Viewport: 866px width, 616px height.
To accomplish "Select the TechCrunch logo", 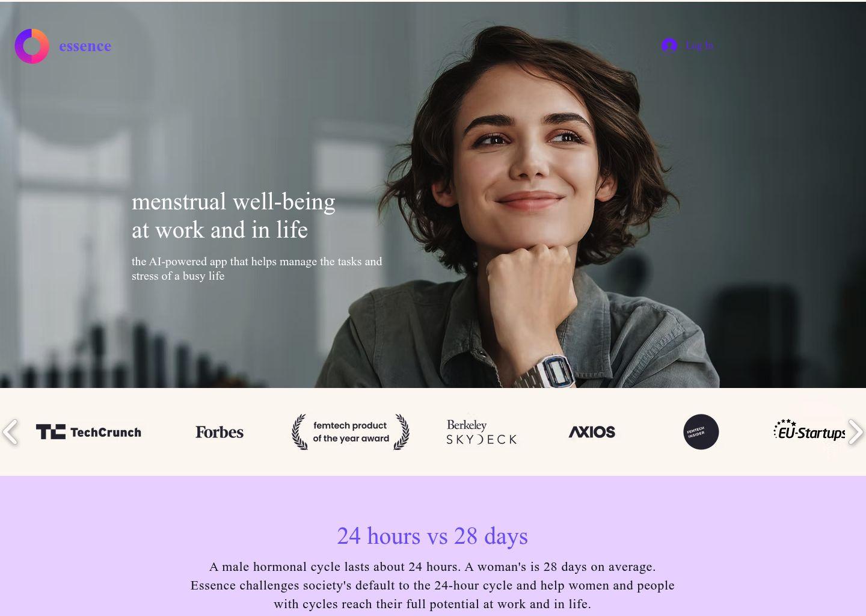I will (x=88, y=432).
